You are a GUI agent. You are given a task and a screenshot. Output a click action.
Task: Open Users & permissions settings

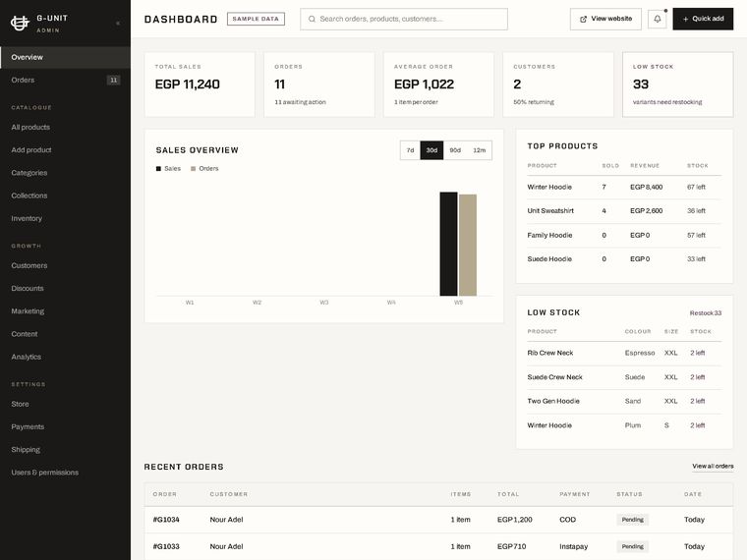tap(65, 473)
